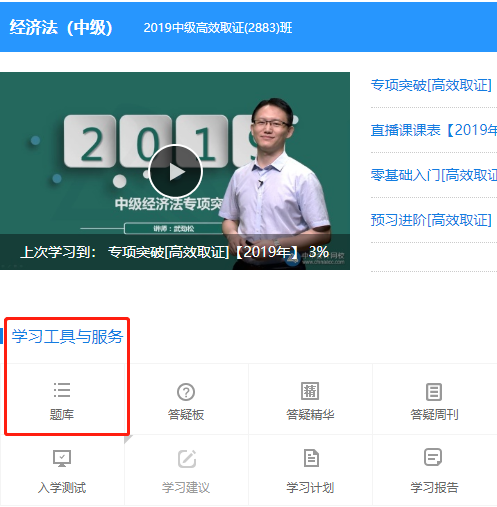Image resolution: width=497 pixels, height=507 pixels.
Task: Click the 答疑板 label text
Action: (x=186, y=415)
